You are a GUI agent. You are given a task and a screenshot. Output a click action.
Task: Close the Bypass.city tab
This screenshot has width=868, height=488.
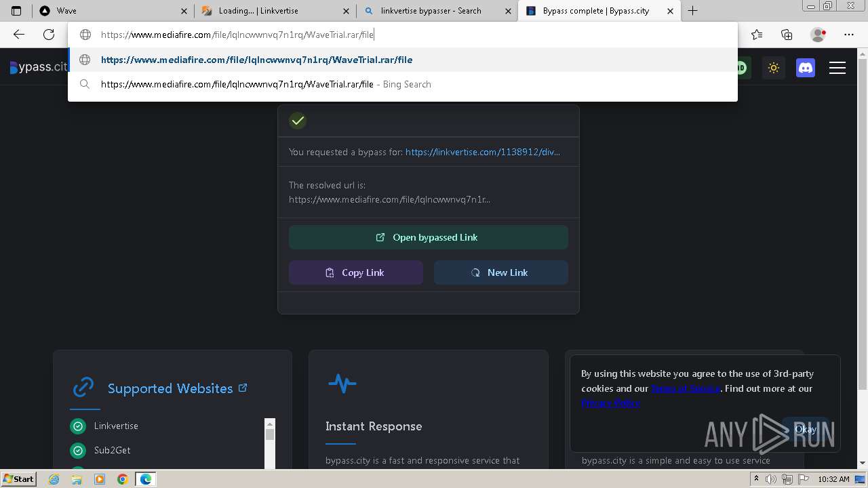pos(671,11)
